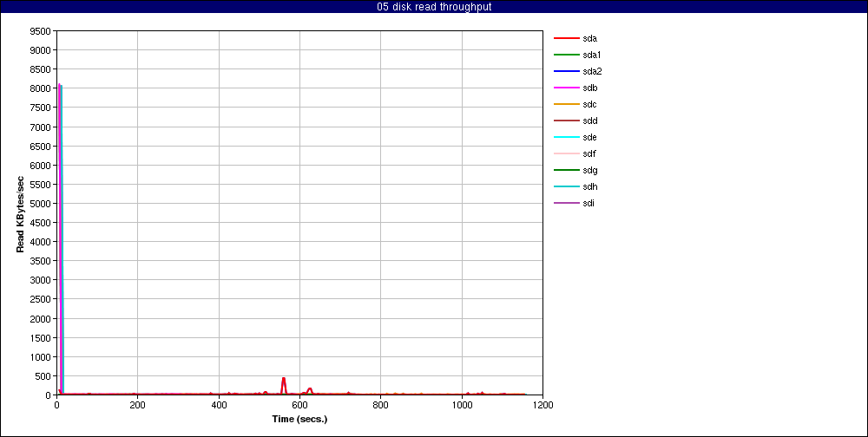This screenshot has width=868, height=437.
Task: Click the 5000 y-axis tick value
Action: click(x=41, y=204)
